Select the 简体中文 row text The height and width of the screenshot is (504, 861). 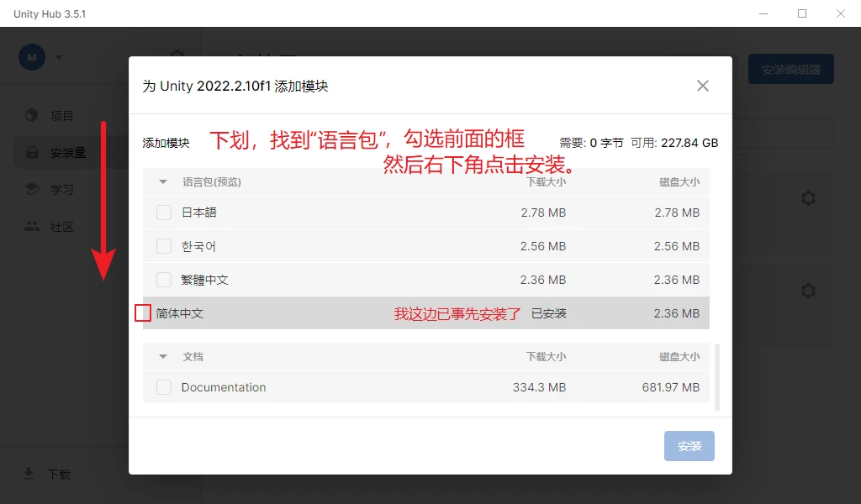[180, 313]
